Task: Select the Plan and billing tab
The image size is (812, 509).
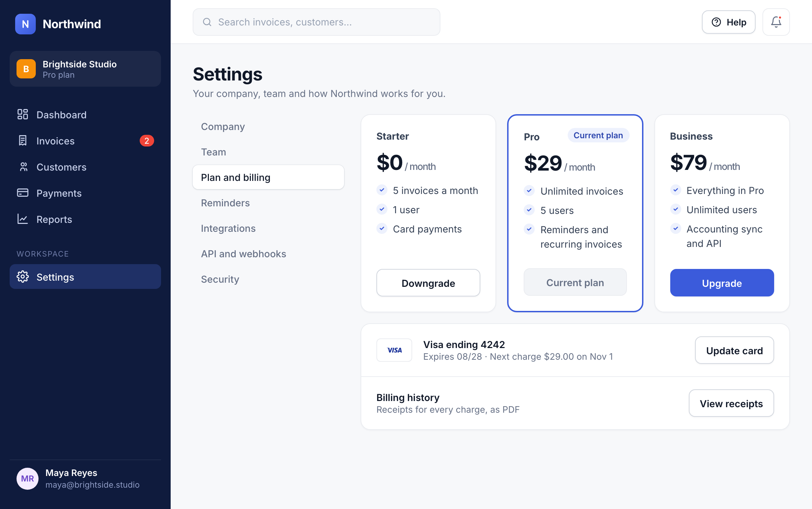Action: point(268,177)
